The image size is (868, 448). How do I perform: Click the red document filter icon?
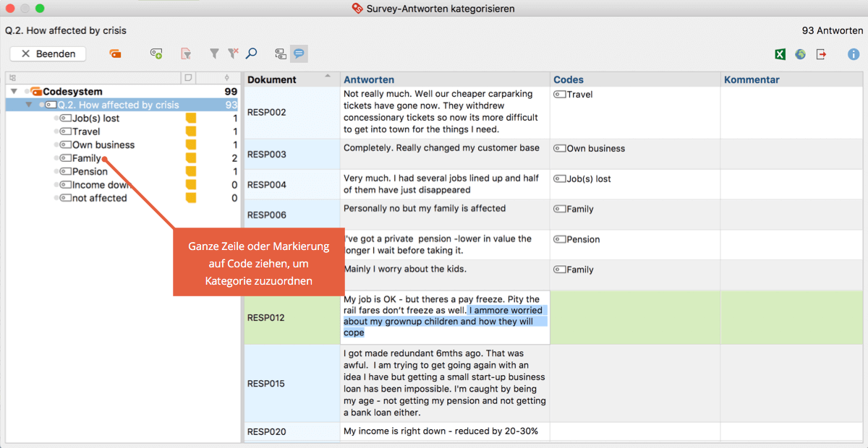coord(186,54)
